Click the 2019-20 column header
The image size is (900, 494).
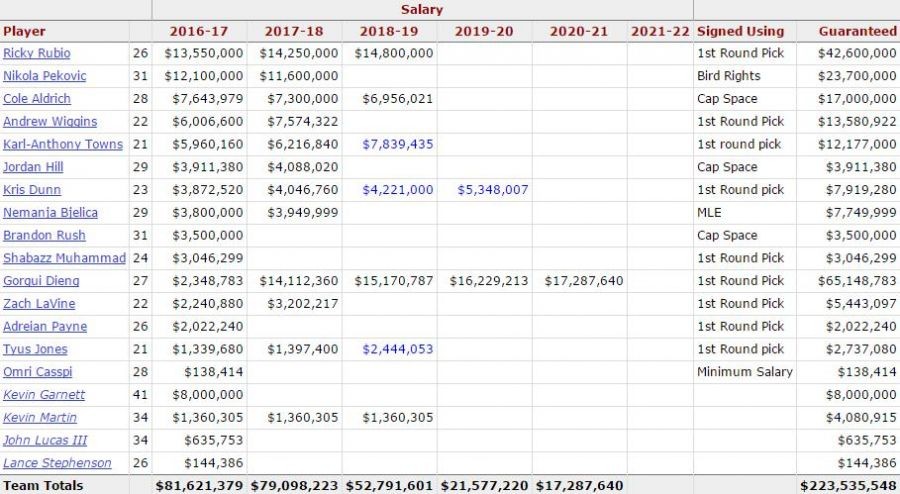(484, 32)
